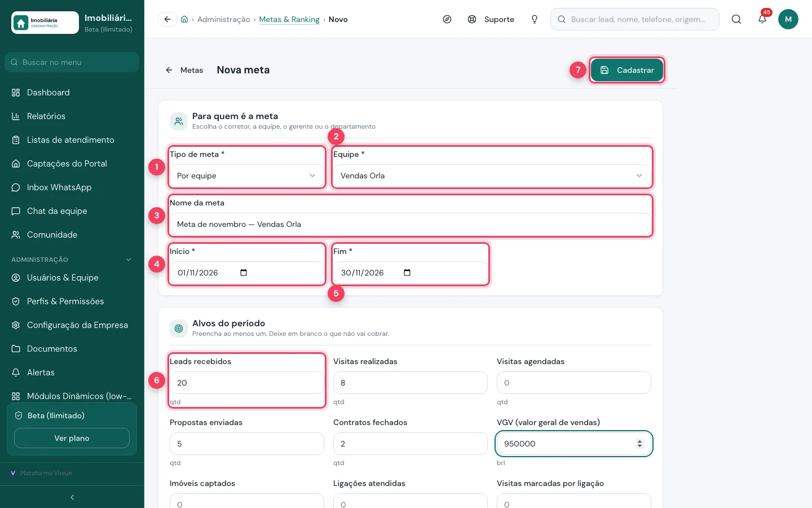Click the Metas & Ranking breadcrumb link
Screen dimensions: 812x508
coord(289,19)
